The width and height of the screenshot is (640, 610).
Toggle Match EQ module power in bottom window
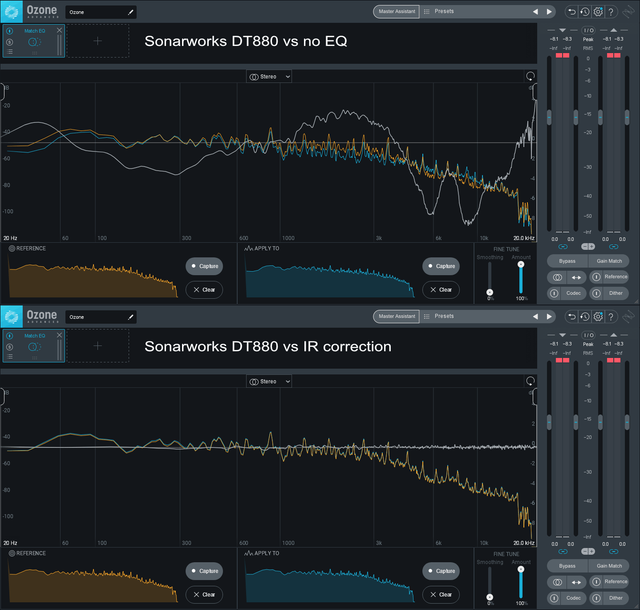pos(10,336)
